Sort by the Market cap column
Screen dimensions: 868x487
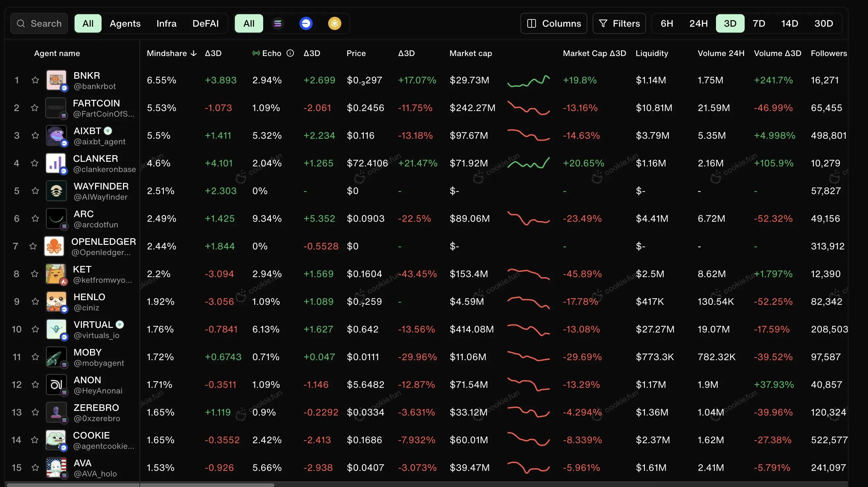[x=471, y=53]
